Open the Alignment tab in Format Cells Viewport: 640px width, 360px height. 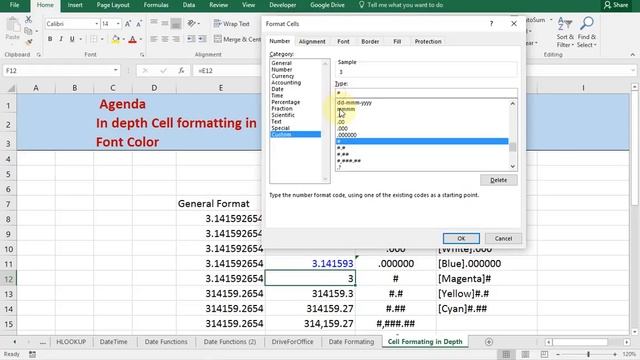(312, 41)
